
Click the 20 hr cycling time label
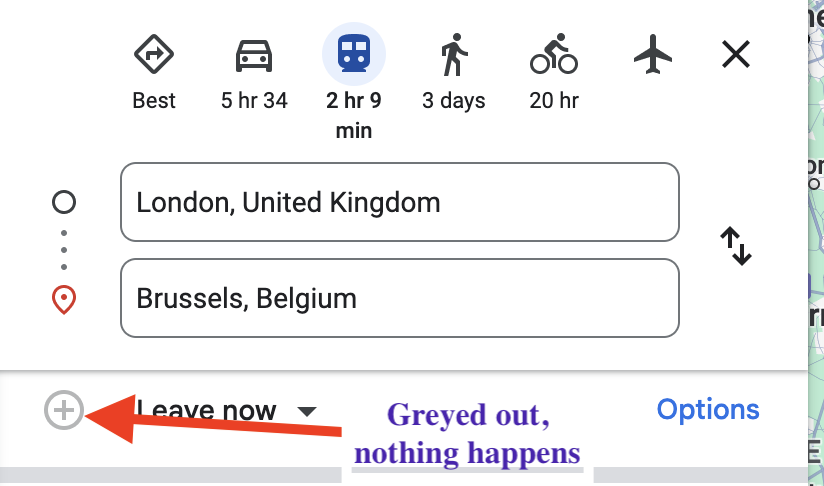[554, 101]
